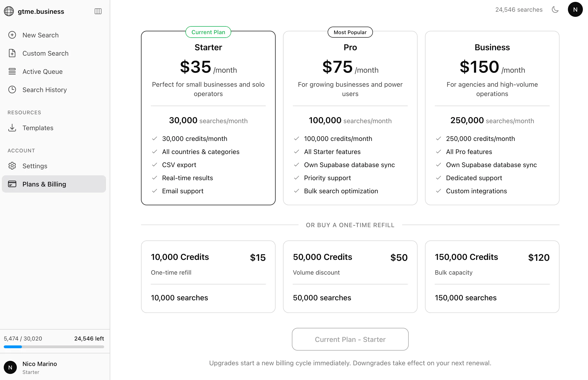Screen dimensions: 588x380
Task: Collapse the sidebar using the panel icon
Action: click(98, 11)
